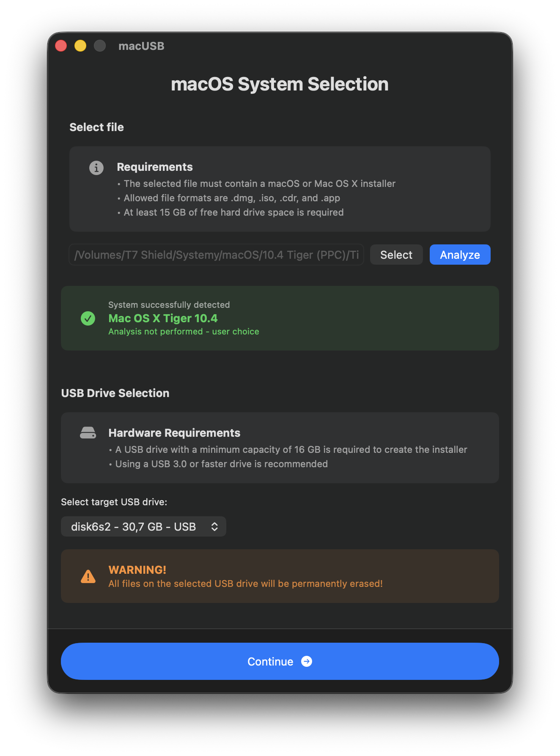
Task: Click the macOS System Selection heading
Action: pyautogui.click(x=280, y=84)
